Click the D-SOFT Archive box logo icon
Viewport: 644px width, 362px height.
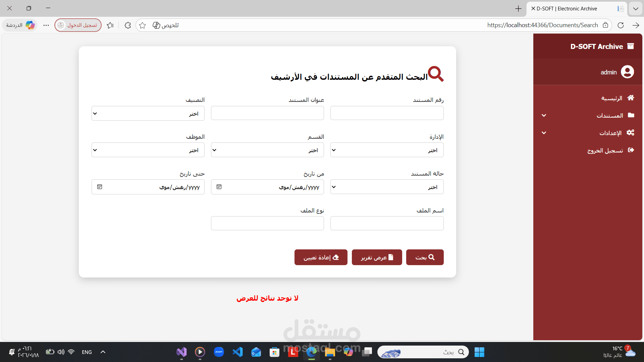point(631,46)
